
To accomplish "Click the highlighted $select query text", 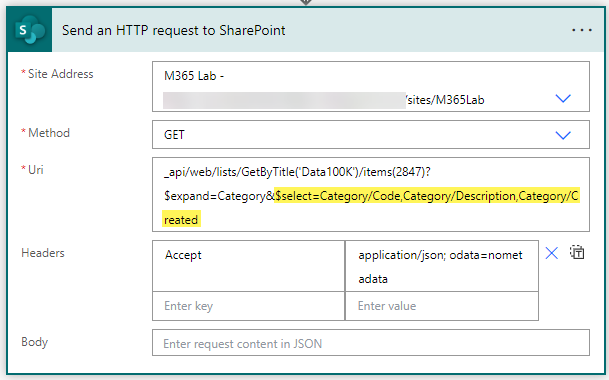I will [x=426, y=196].
